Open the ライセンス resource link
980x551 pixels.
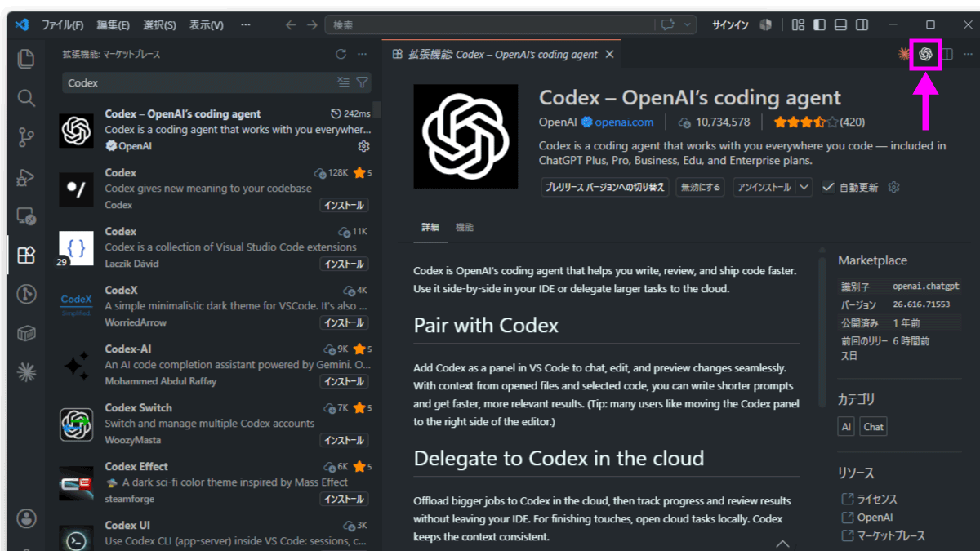click(876, 499)
